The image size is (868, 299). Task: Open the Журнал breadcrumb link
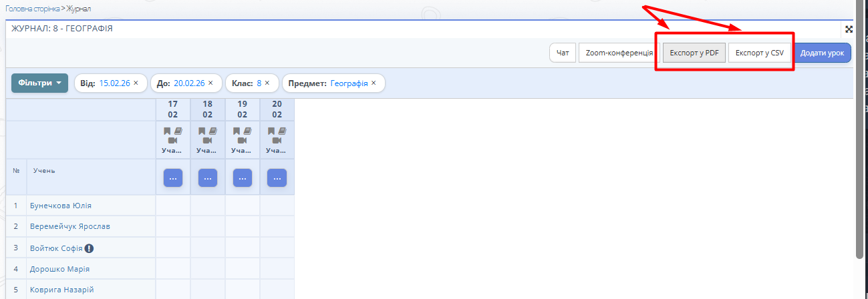pos(79,9)
